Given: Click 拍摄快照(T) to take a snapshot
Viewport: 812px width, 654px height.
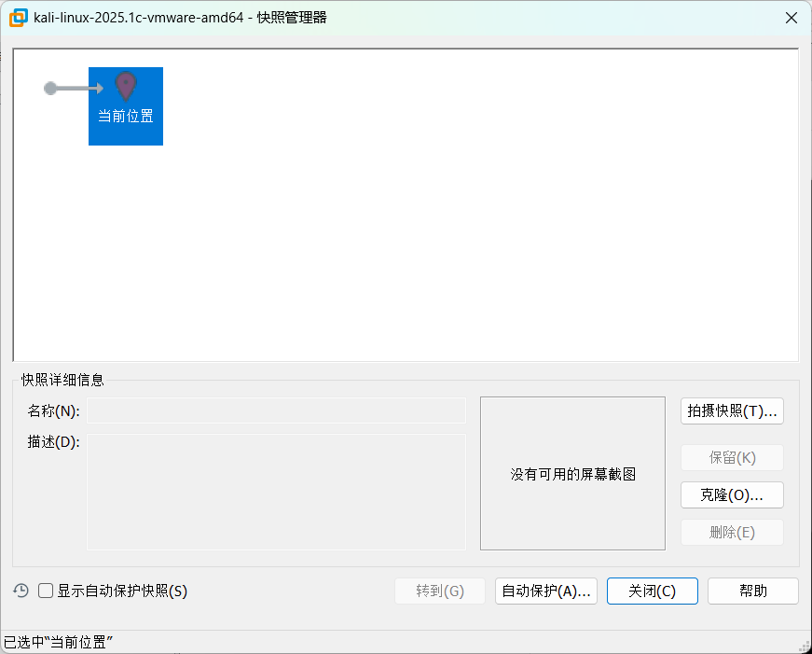Looking at the screenshot, I should [x=732, y=410].
